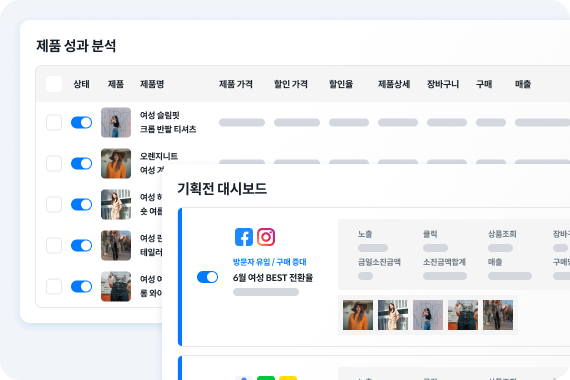Image resolution: width=570 pixels, height=380 pixels.
Task: Open thumbnail of 오렌지니트 product in table
Action: (x=116, y=164)
